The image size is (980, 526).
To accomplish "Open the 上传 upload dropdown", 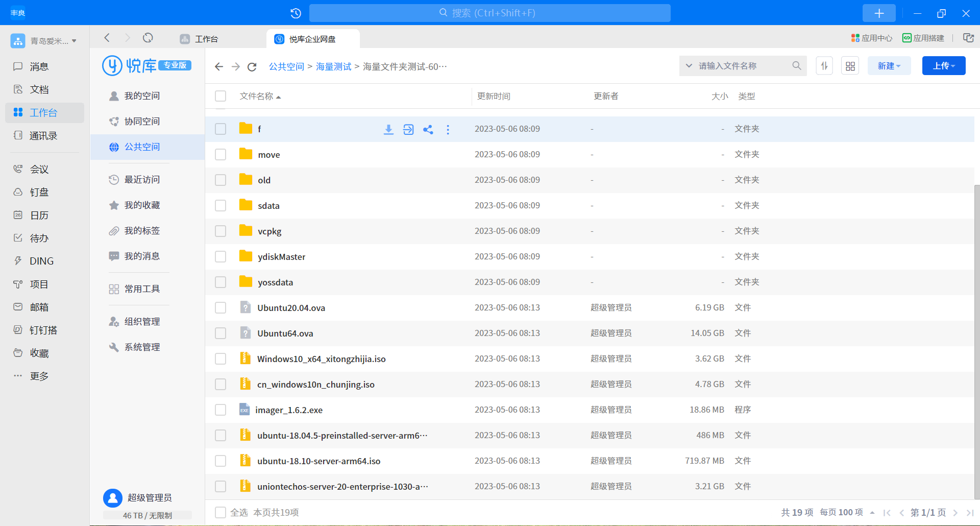I will click(943, 66).
